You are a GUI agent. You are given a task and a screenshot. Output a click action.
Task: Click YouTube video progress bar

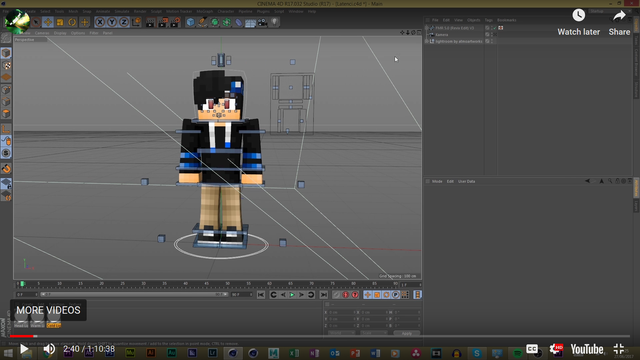320,336
